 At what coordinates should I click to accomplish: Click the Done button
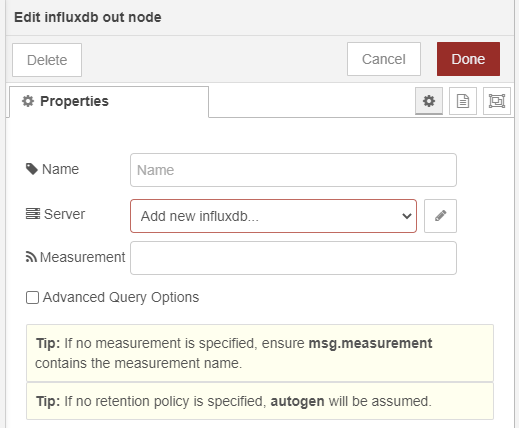click(x=468, y=59)
